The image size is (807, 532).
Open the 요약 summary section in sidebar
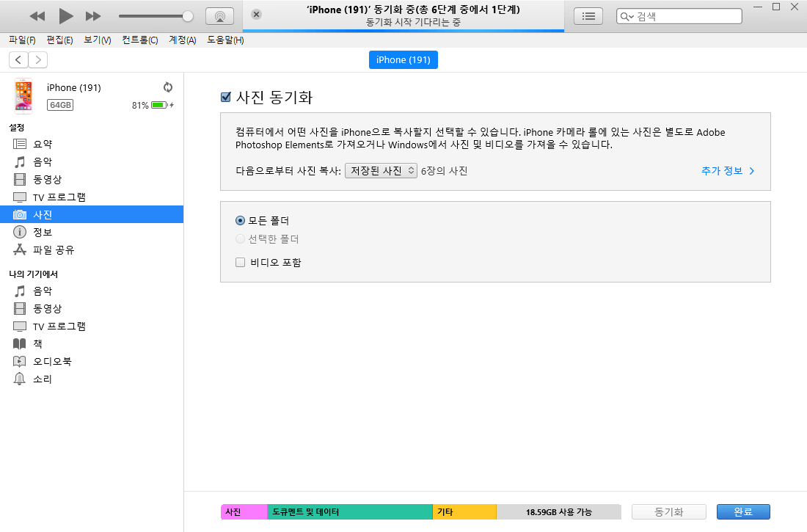point(41,143)
